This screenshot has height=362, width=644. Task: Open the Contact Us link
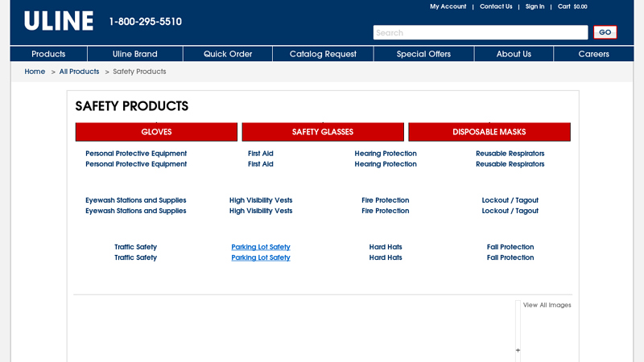(x=496, y=6)
